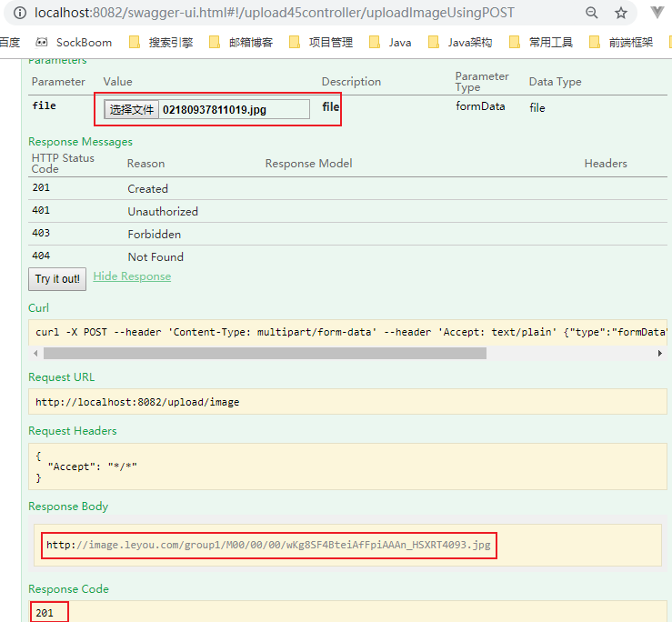Screen dimensions: 672x622
Task: Click the "Accept": "*/*" request header text
Action: click(93, 466)
